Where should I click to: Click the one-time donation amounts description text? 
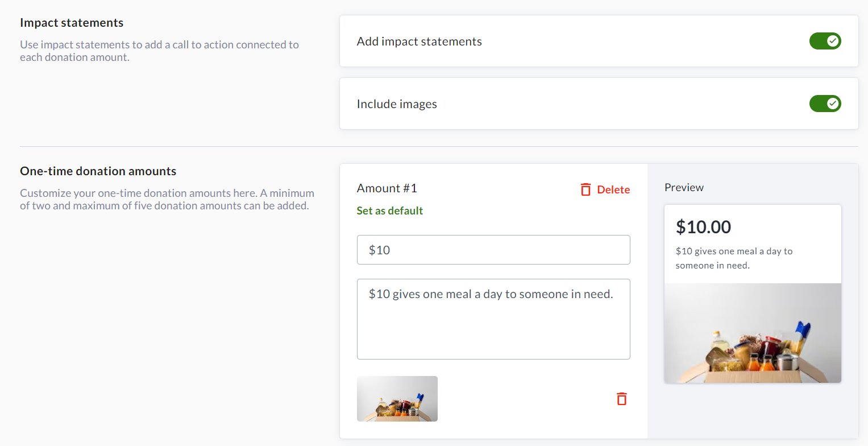[167, 199]
